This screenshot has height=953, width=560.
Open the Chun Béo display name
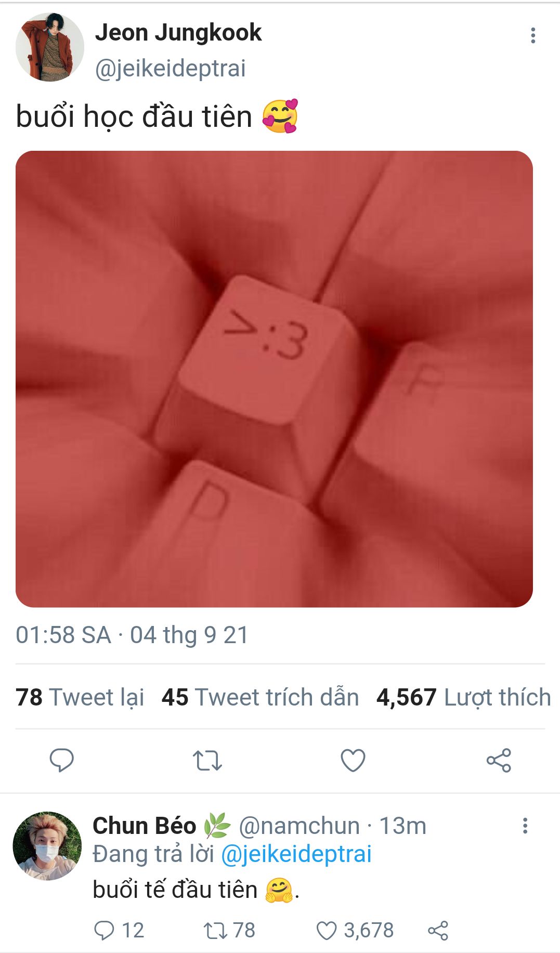point(145,826)
